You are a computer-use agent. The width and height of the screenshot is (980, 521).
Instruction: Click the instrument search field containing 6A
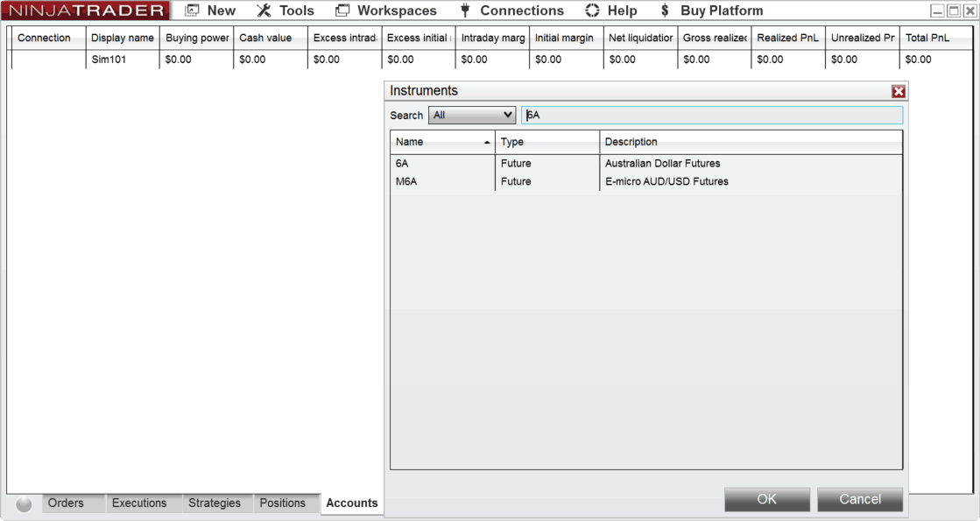(x=712, y=115)
